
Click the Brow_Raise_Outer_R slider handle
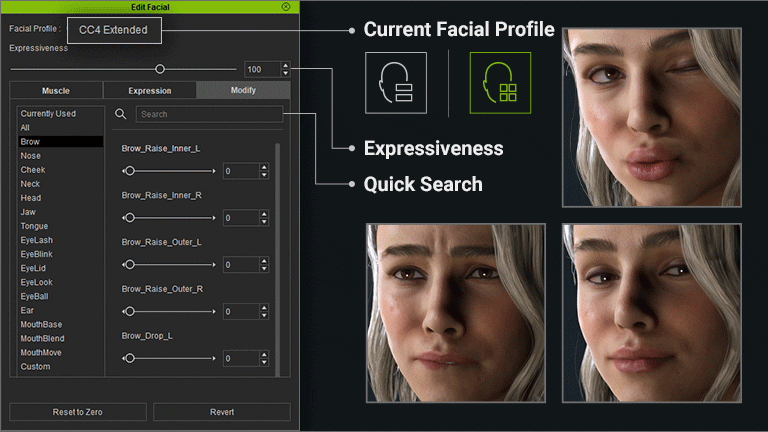click(x=129, y=311)
